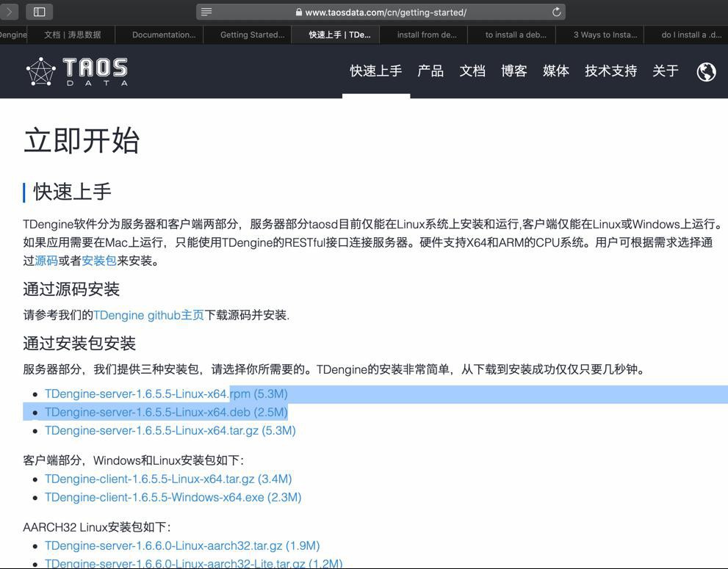The height and width of the screenshot is (569, 728).
Task: Open the 产品 navigation item
Action: pos(430,71)
